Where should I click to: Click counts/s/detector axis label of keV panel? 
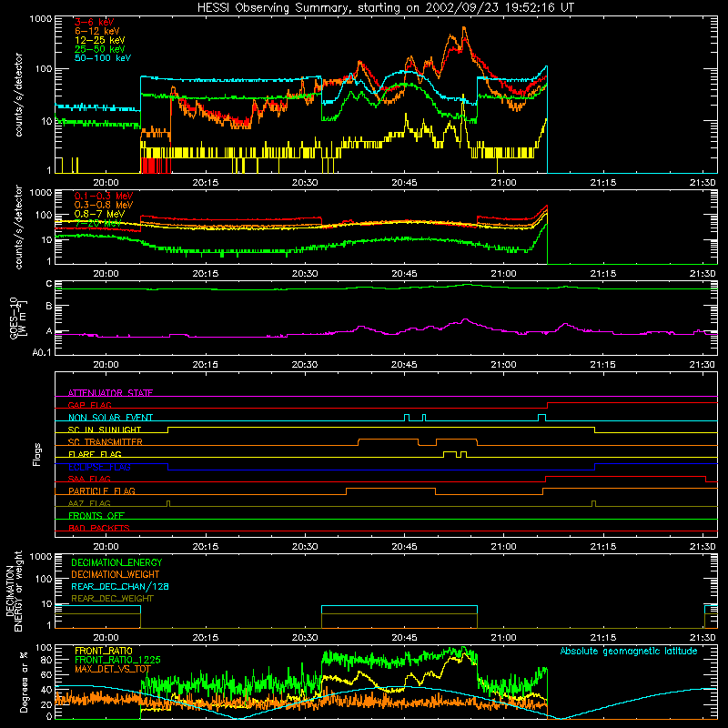(18, 95)
